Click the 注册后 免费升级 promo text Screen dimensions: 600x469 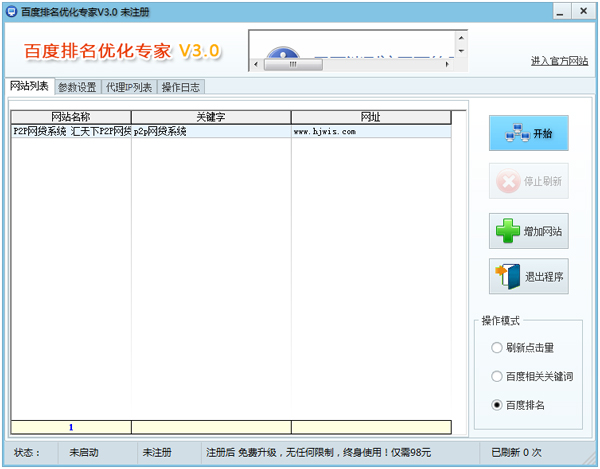(x=319, y=453)
